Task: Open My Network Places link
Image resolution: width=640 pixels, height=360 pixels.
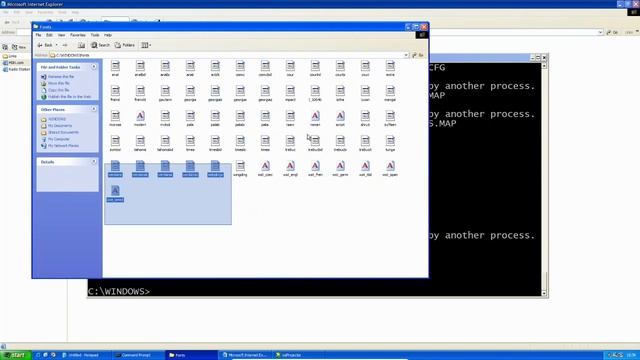Action: point(63,146)
